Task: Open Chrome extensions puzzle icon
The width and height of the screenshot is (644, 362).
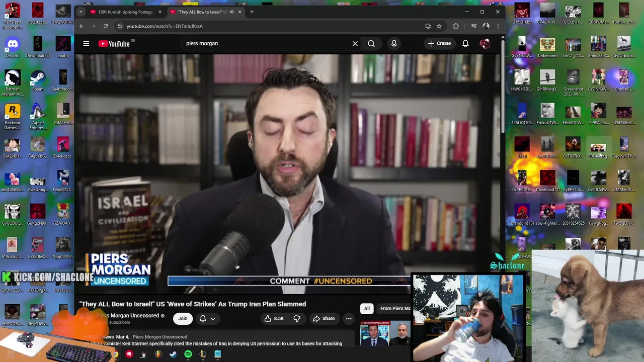Action: coord(456,26)
